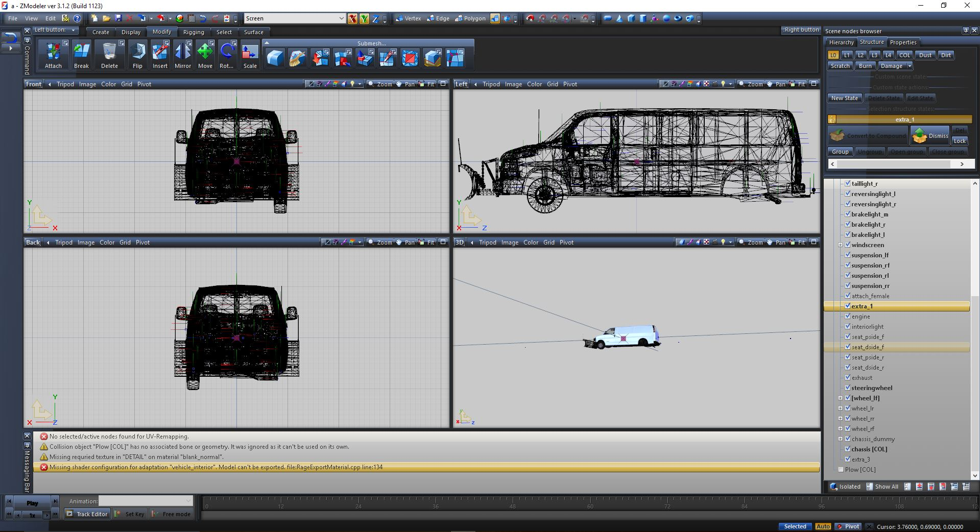Click the Undo arrow in the top toolbar

(203, 18)
